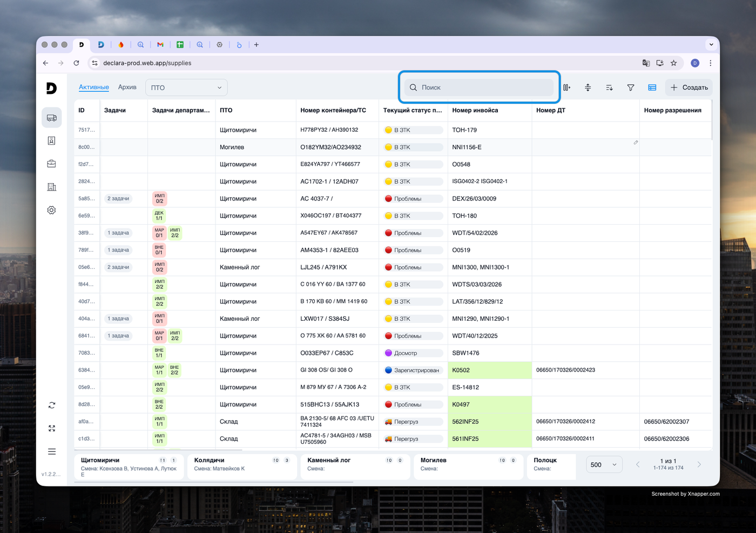This screenshot has width=756, height=533.
Task: Switch to the Архив tab
Action: (x=127, y=87)
